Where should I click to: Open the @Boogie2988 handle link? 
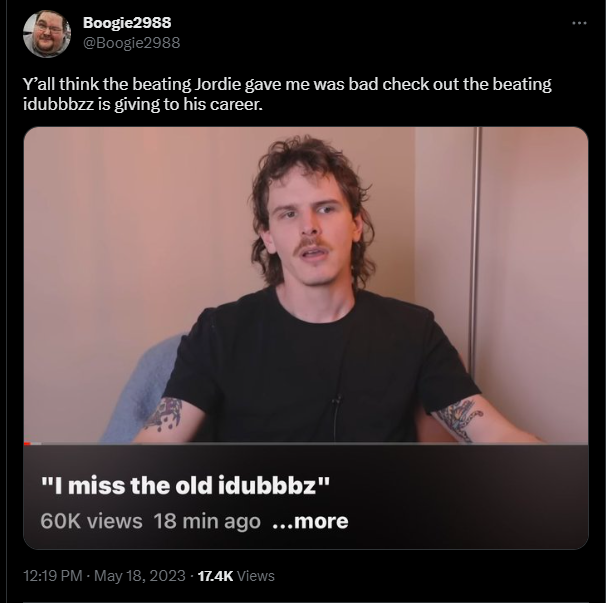(x=131, y=43)
